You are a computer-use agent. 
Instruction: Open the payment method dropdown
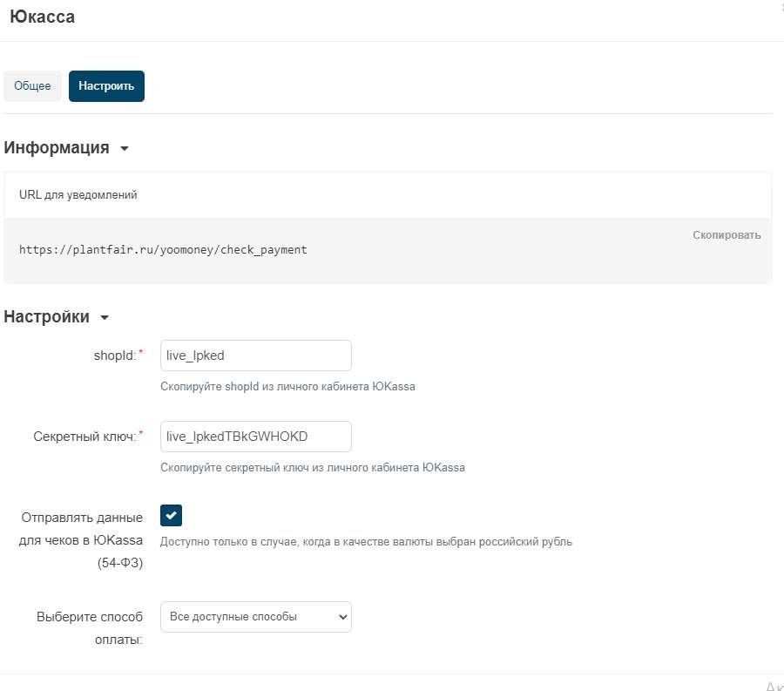pos(256,617)
